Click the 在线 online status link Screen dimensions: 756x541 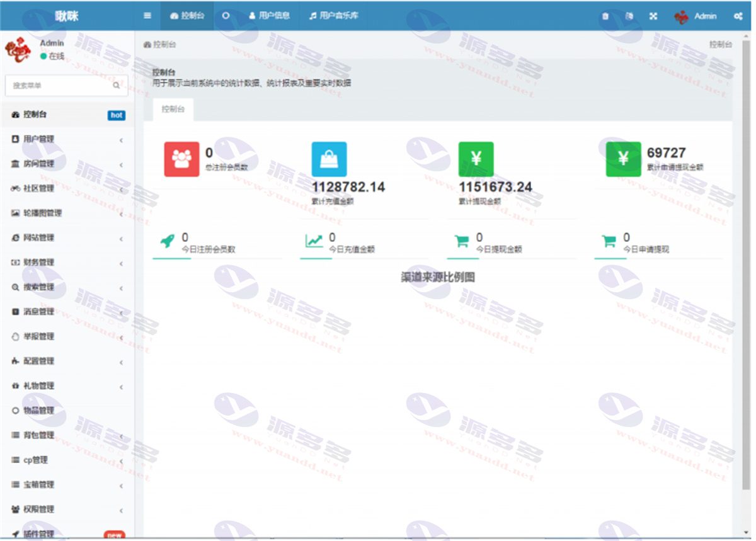pyautogui.click(x=52, y=56)
